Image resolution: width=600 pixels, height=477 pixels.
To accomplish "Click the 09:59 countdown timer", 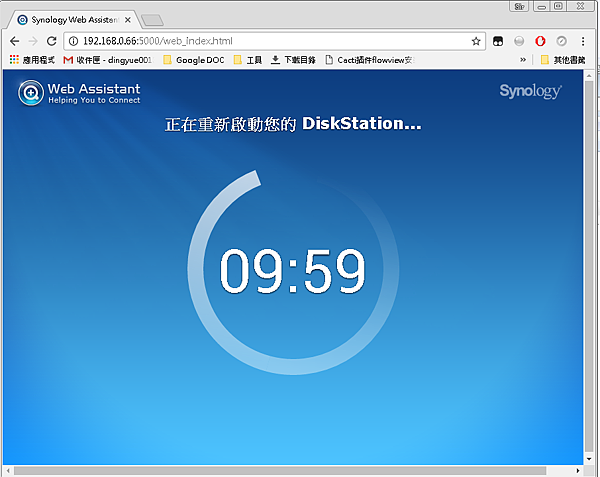I will click(x=293, y=271).
